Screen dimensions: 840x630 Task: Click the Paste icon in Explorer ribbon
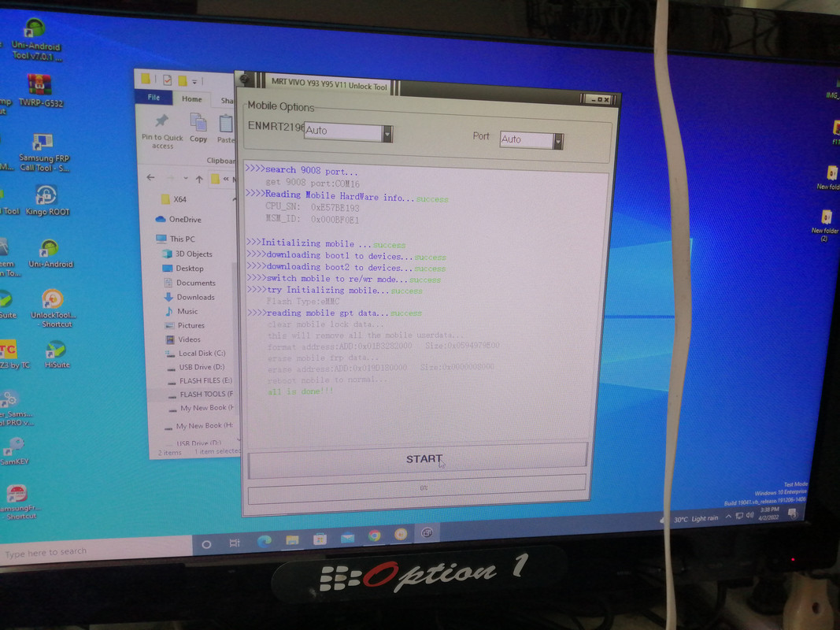click(225, 128)
